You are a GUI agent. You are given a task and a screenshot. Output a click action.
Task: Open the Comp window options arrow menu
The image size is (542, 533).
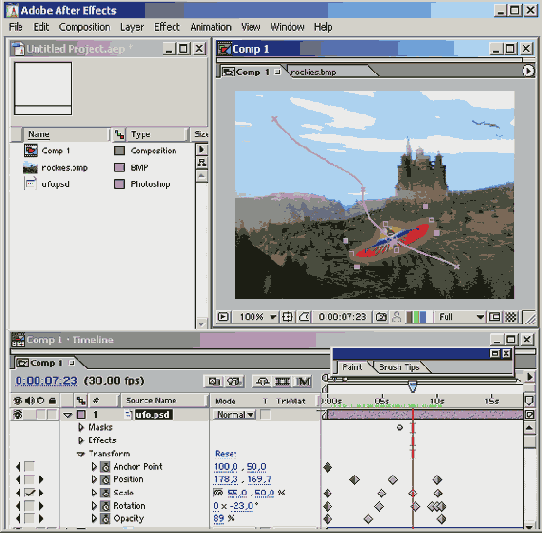pyautogui.click(x=527, y=71)
